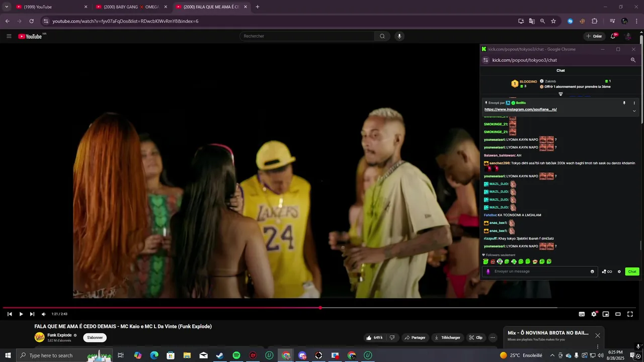This screenshot has height=362, width=644.
Task: Open Chrome extensions puzzle icon
Action: click(594, 21)
